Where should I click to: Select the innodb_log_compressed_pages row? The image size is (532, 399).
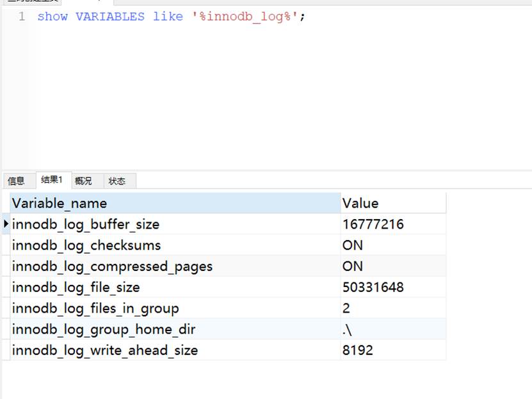[x=96, y=266]
